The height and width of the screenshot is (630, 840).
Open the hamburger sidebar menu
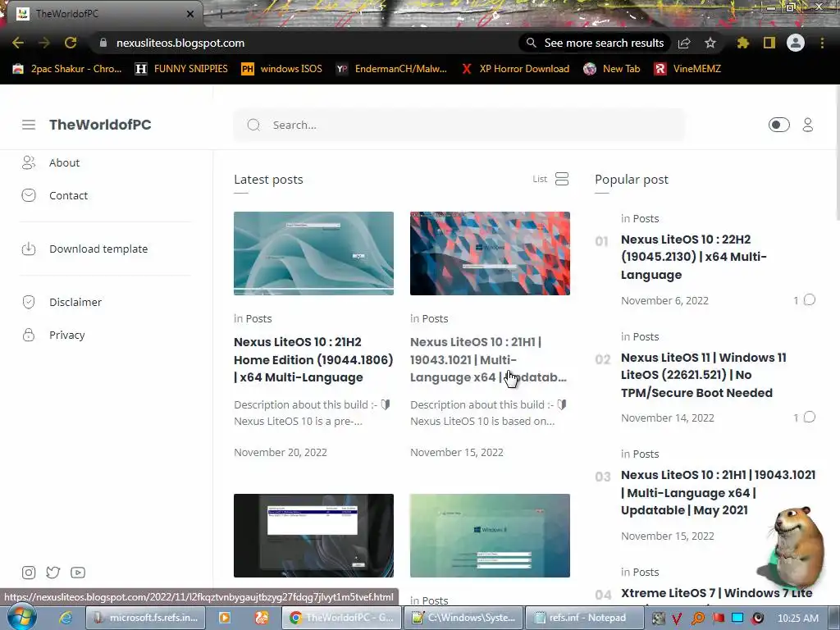(x=29, y=125)
